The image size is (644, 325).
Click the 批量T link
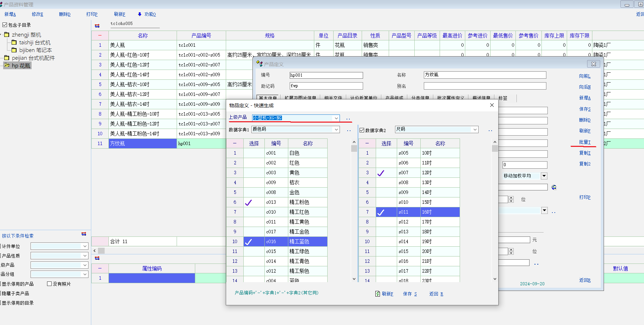pos(585,142)
